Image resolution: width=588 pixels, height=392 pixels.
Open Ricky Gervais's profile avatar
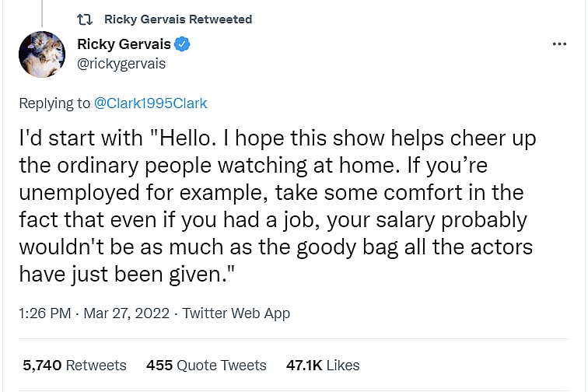(x=42, y=54)
